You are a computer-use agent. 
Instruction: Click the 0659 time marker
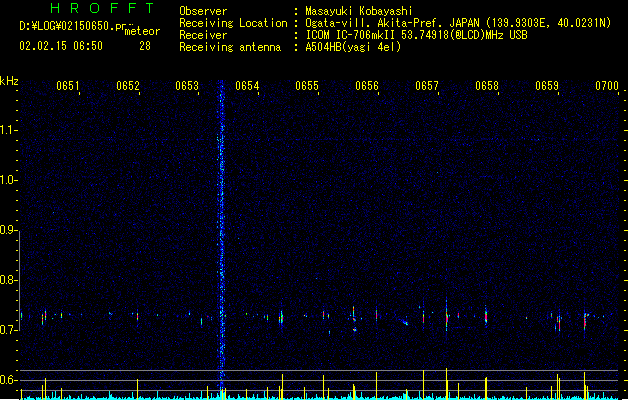pos(547,86)
